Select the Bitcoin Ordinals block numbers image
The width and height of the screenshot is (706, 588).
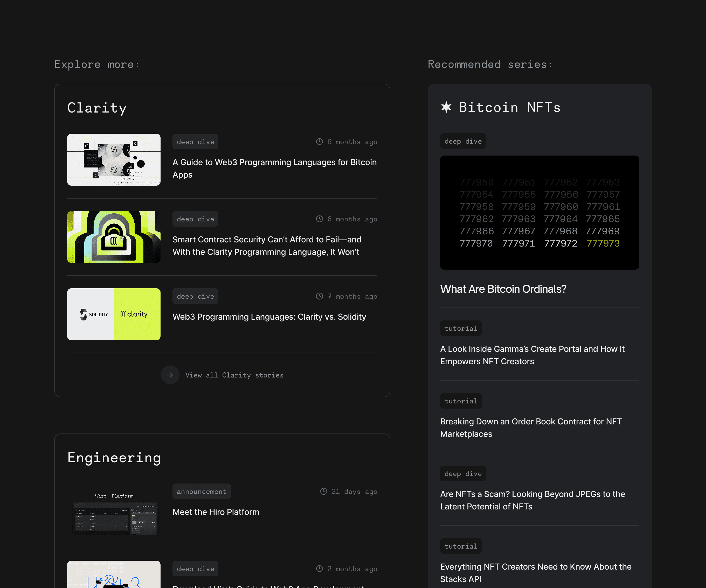540,213
